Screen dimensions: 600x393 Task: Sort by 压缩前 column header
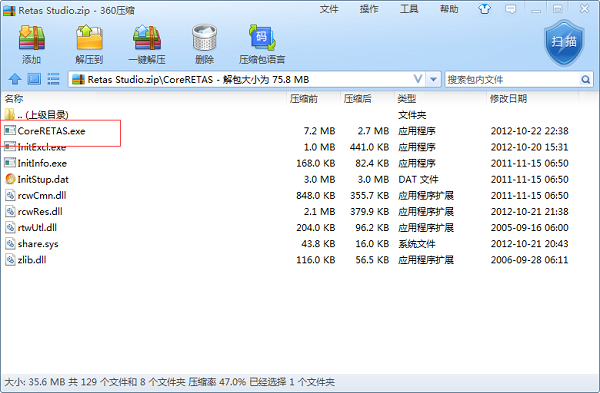[x=304, y=99]
